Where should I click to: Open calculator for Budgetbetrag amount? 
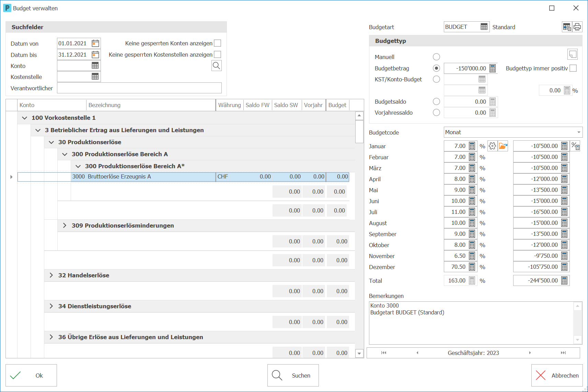(493, 68)
